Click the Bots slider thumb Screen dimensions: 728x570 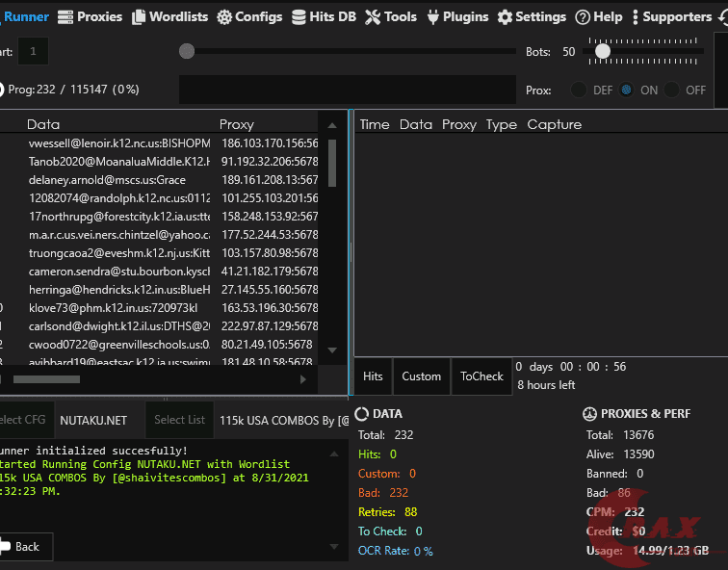(603, 51)
